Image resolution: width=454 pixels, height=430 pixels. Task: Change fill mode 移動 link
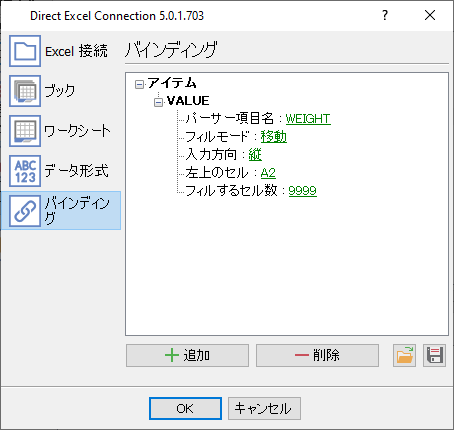coord(274,137)
